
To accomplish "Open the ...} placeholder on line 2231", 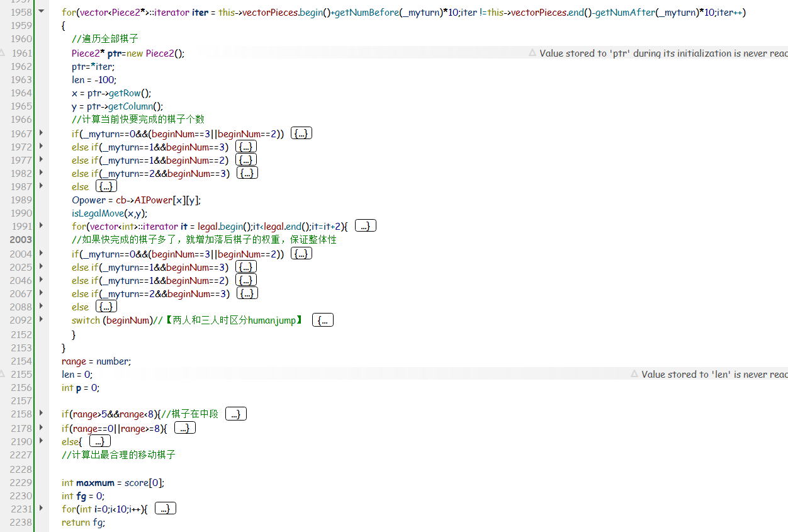I will (166, 509).
